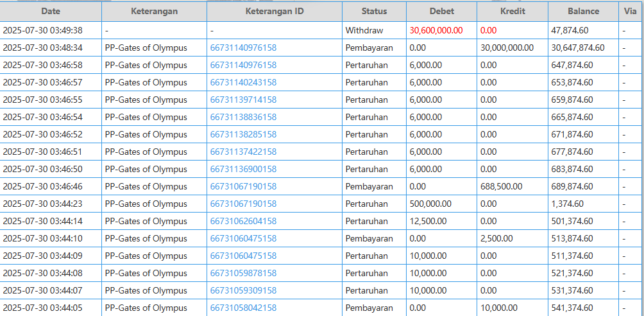Select the Pembayaran status in the 03:44:10 row

click(x=369, y=238)
